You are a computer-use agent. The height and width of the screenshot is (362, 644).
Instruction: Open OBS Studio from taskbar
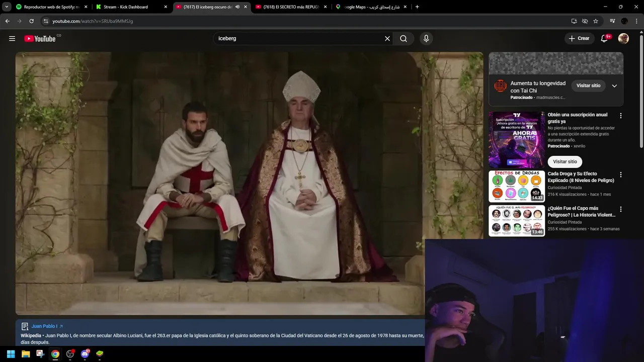[70, 354]
